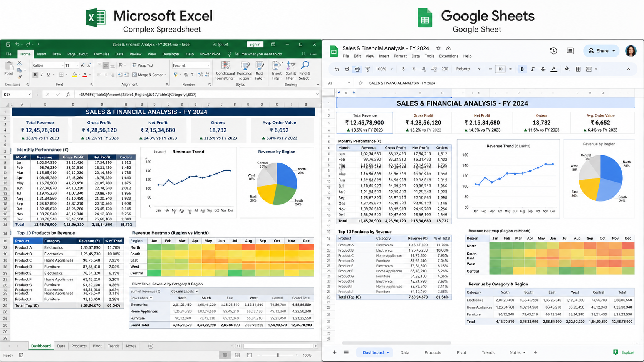This screenshot has height=362, width=644.
Task: Click the font size 10 field in Google Sheets
Action: coord(500,69)
